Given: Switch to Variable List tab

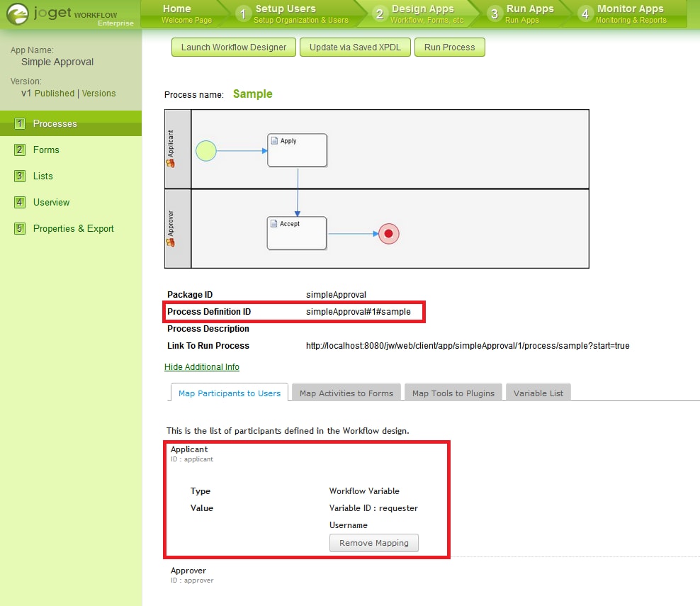Looking at the screenshot, I should (538, 393).
